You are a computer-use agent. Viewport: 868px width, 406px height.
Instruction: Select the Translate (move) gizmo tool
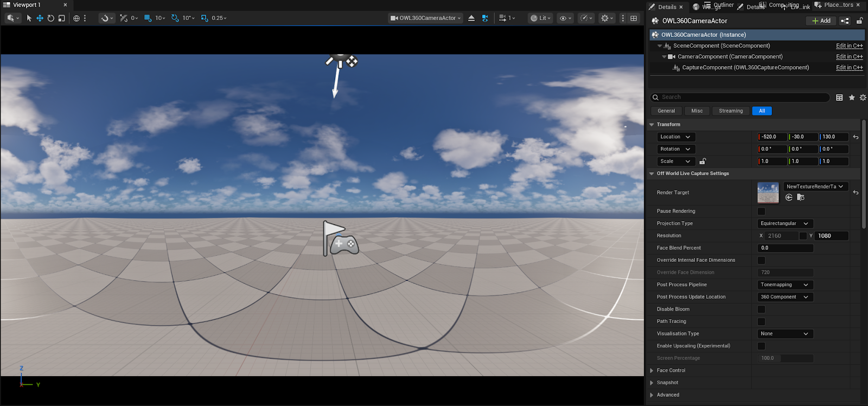coord(40,18)
